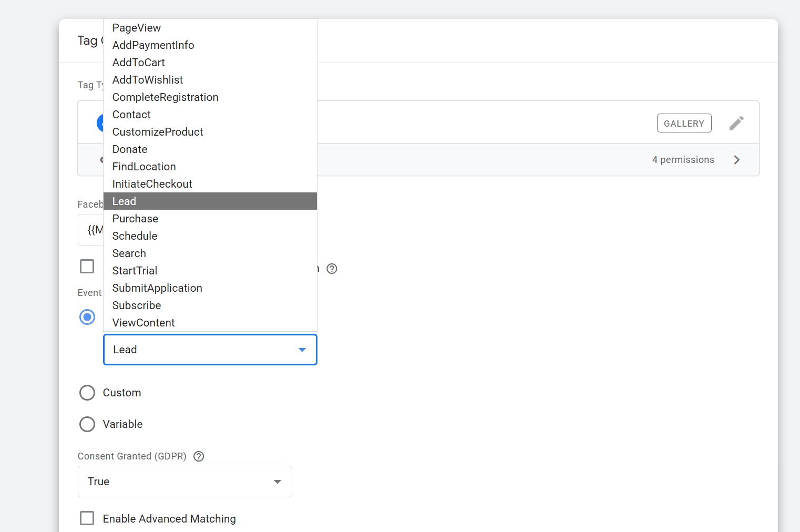
Task: Select the highlighted Lead option in list
Action: (124, 201)
